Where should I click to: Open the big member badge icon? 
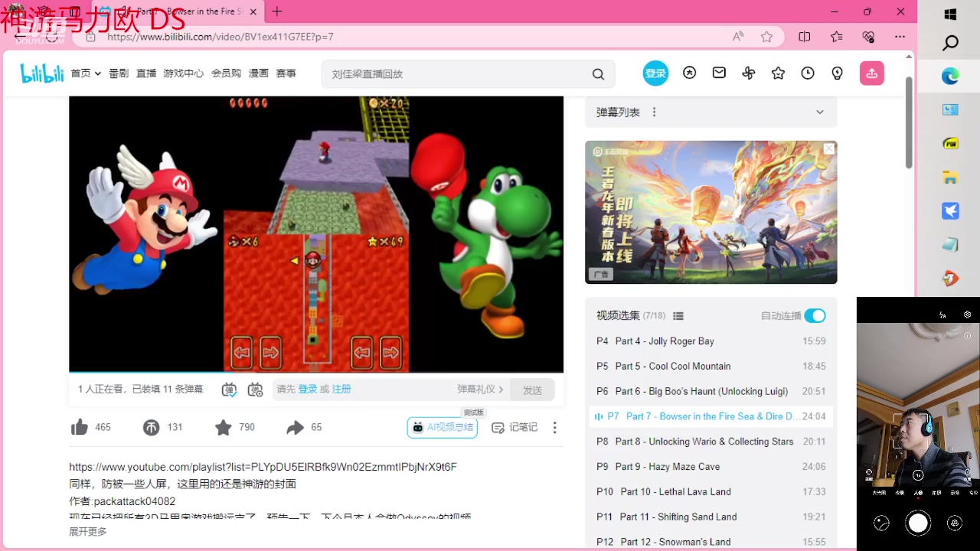click(x=690, y=73)
